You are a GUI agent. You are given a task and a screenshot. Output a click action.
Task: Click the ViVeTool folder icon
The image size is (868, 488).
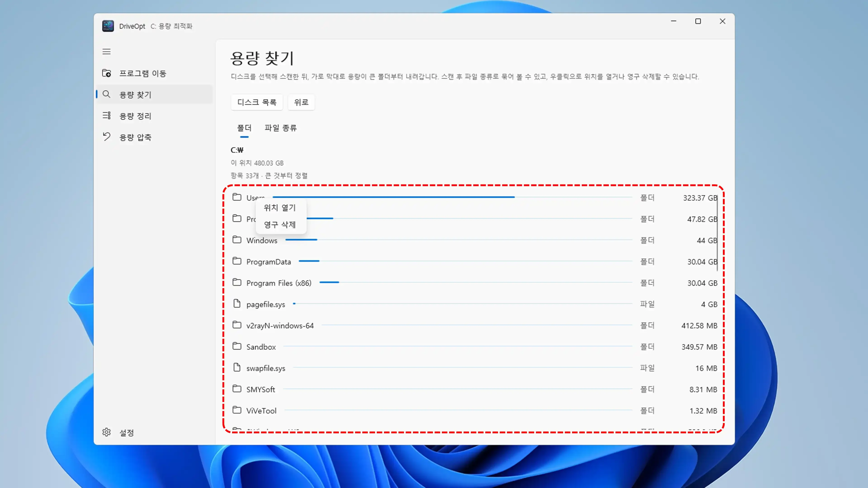(x=237, y=410)
